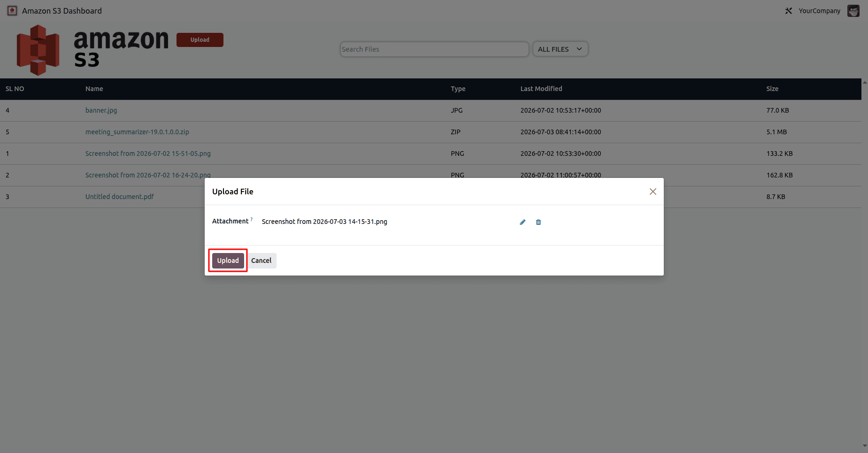The width and height of the screenshot is (868, 453).
Task: Delete the attachment using the trash icon
Action: 538,222
